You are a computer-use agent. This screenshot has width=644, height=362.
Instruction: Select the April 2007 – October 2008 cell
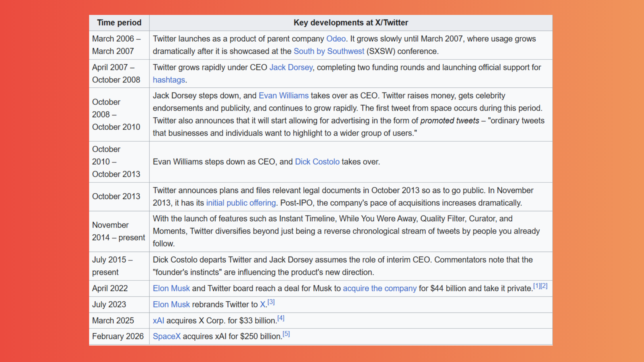point(119,74)
